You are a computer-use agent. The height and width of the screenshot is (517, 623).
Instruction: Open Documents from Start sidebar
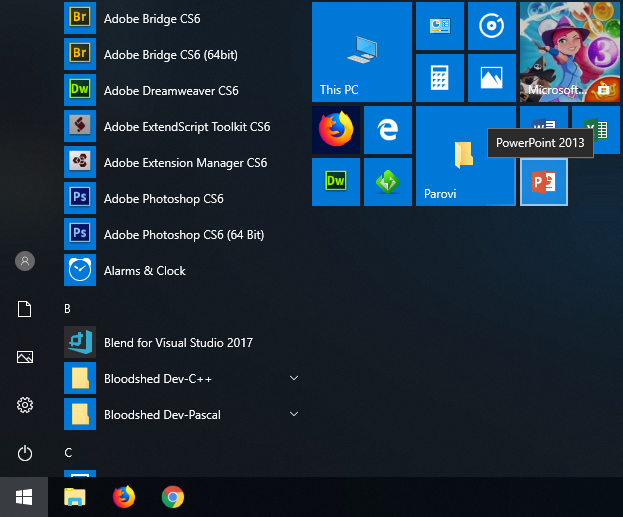[25, 309]
